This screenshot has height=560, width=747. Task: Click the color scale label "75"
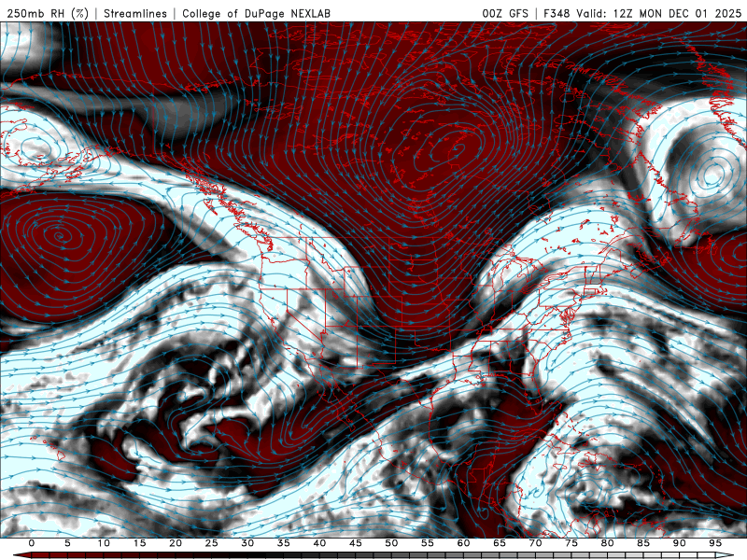[x=571, y=543]
